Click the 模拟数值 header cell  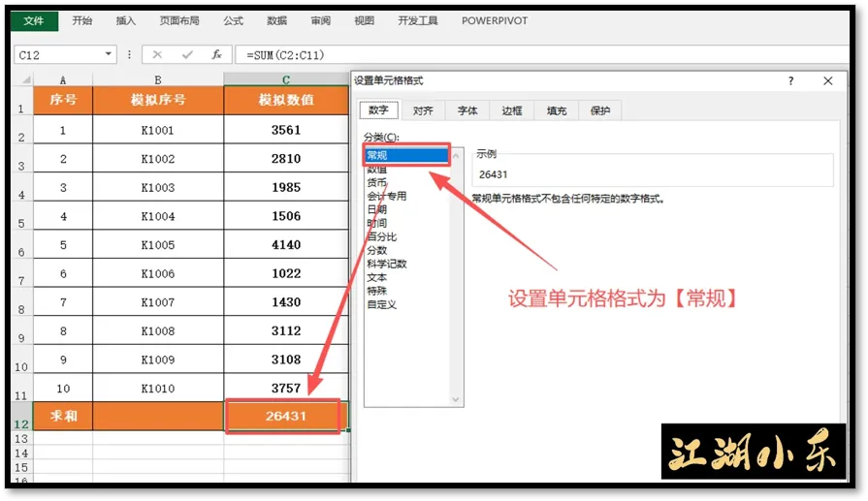pos(286,100)
